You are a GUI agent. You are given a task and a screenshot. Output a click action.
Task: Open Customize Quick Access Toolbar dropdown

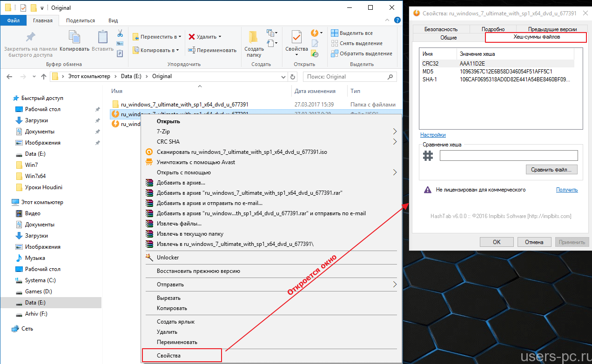(42, 8)
